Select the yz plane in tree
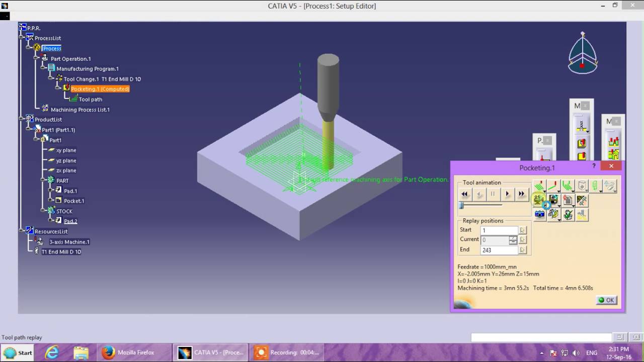 click(66, 160)
